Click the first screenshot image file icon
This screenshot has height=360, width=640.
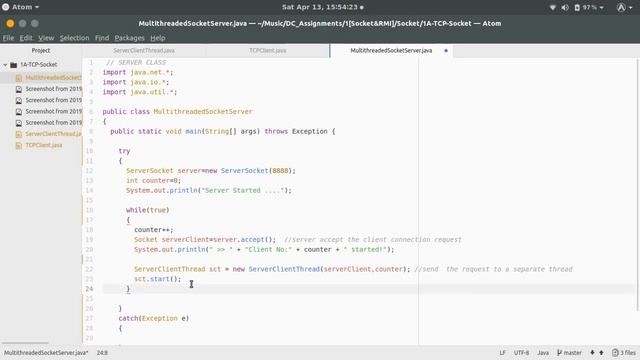click(x=19, y=89)
